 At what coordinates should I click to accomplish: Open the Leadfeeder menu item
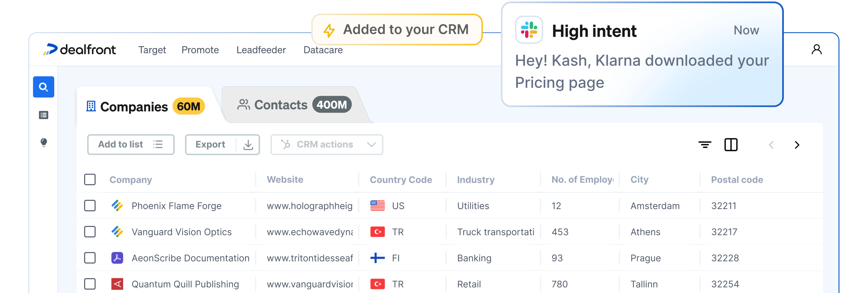[x=261, y=50]
